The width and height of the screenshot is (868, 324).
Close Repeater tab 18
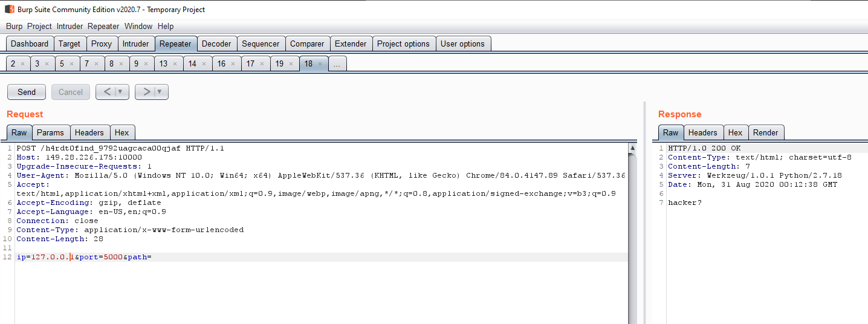point(320,63)
